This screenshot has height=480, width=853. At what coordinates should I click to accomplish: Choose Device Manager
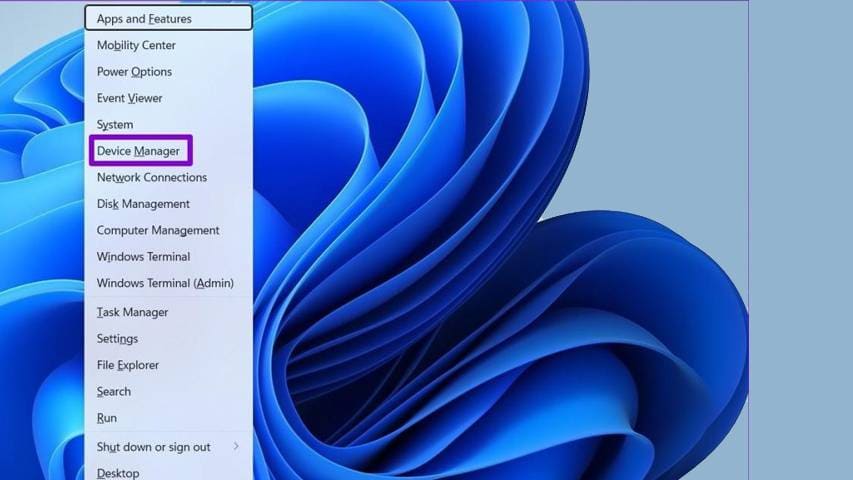(169, 151)
